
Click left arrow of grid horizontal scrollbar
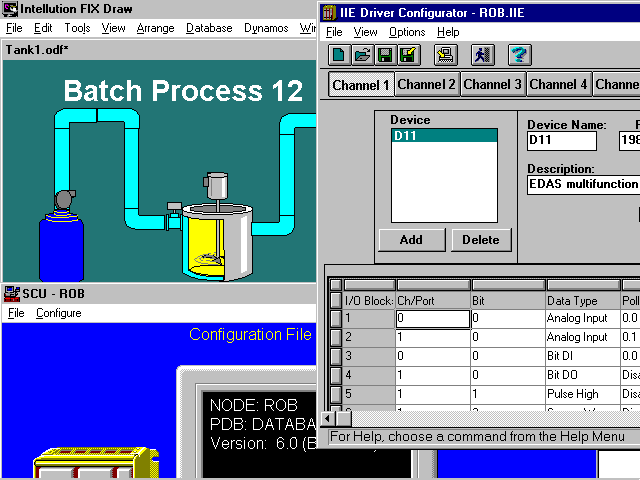pos(328,419)
